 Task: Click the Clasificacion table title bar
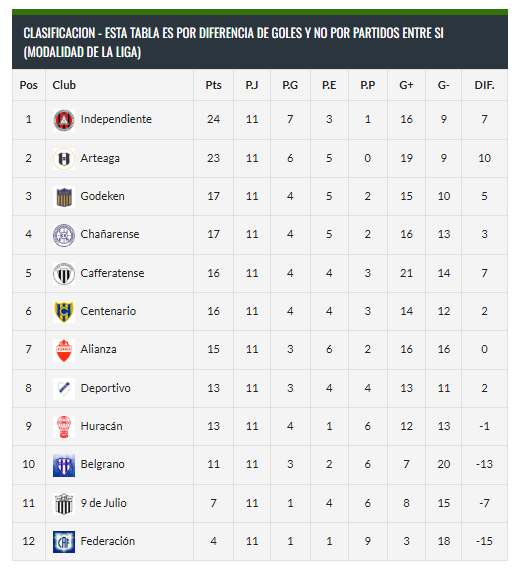pos(260,42)
